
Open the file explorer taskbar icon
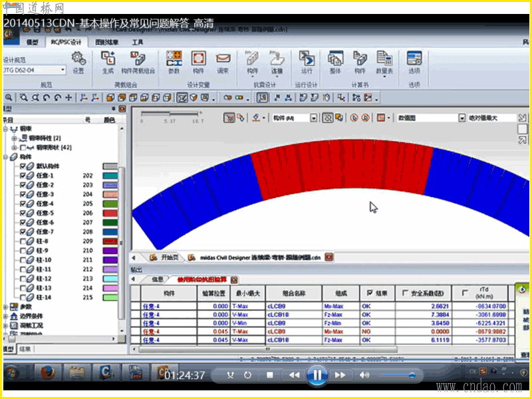(77, 373)
